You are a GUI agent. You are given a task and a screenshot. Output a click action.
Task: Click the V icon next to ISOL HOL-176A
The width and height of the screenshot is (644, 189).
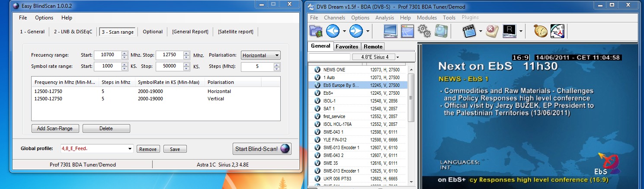pyautogui.click(x=317, y=124)
